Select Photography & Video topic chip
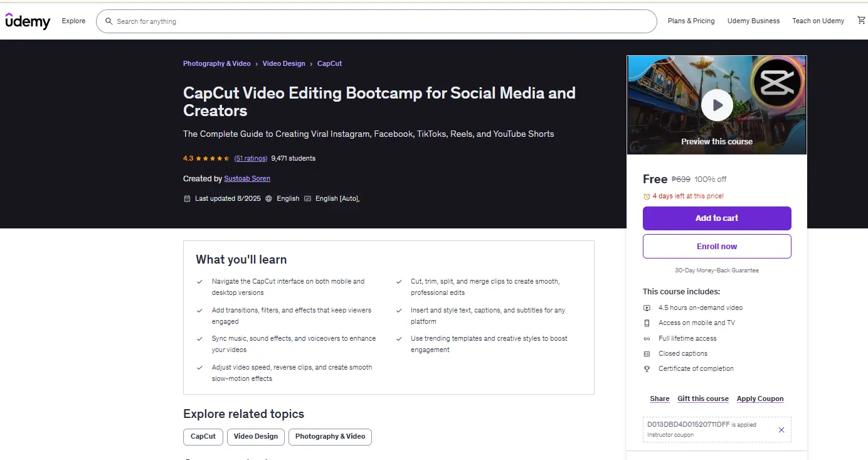Screen dimensions: 868x460 [330, 437]
